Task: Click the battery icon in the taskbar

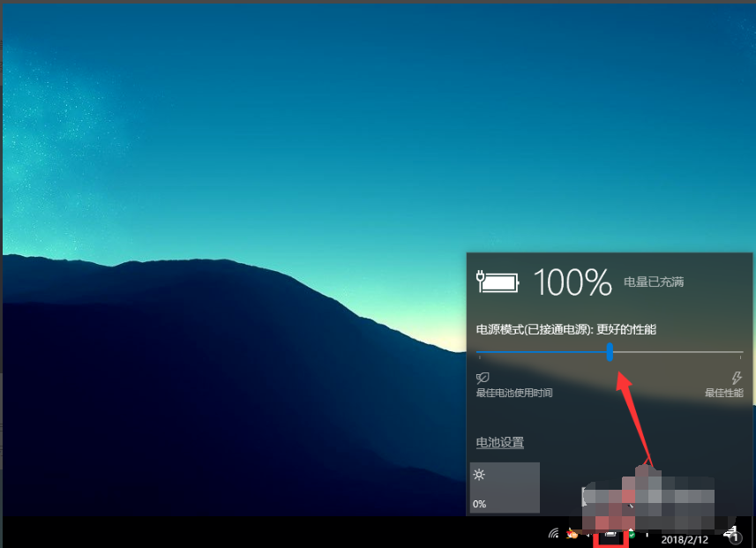Action: 610,535
